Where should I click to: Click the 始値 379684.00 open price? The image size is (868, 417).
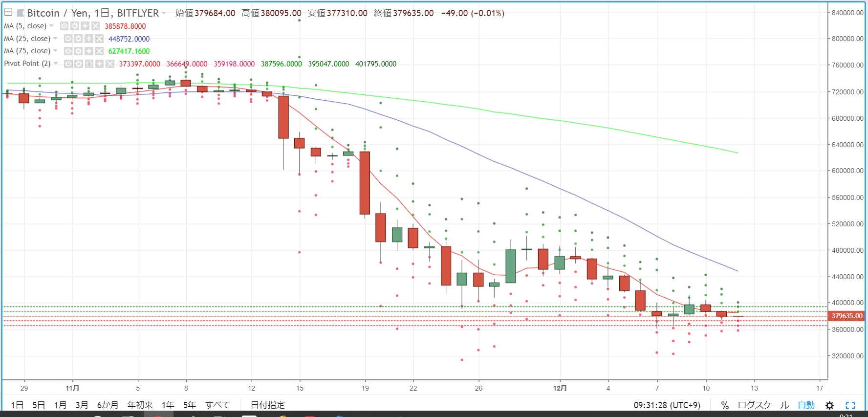point(205,13)
